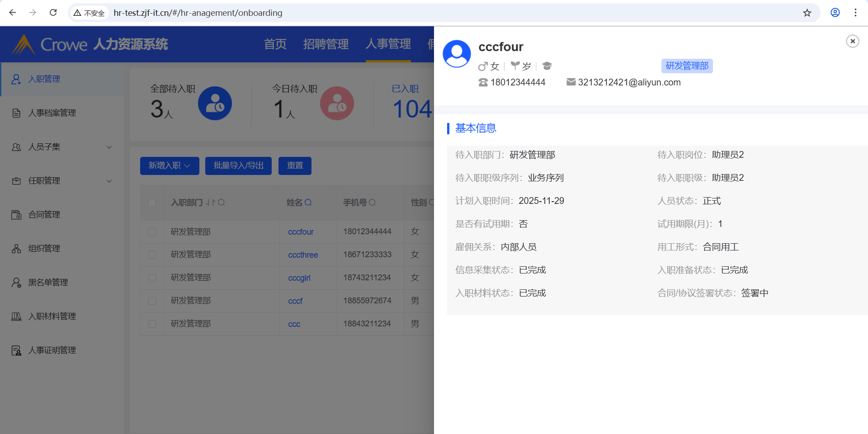The image size is (868, 434).
Task: Check the checkbox for the cccgirl row
Action: pos(152,278)
